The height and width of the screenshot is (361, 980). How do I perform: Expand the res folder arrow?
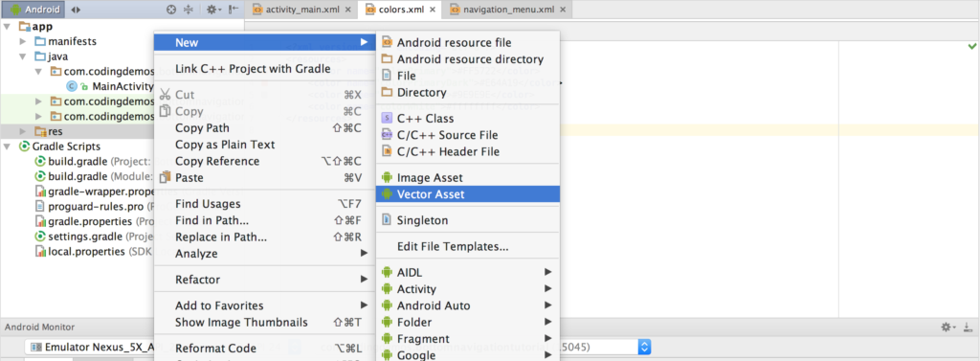pos(23,131)
